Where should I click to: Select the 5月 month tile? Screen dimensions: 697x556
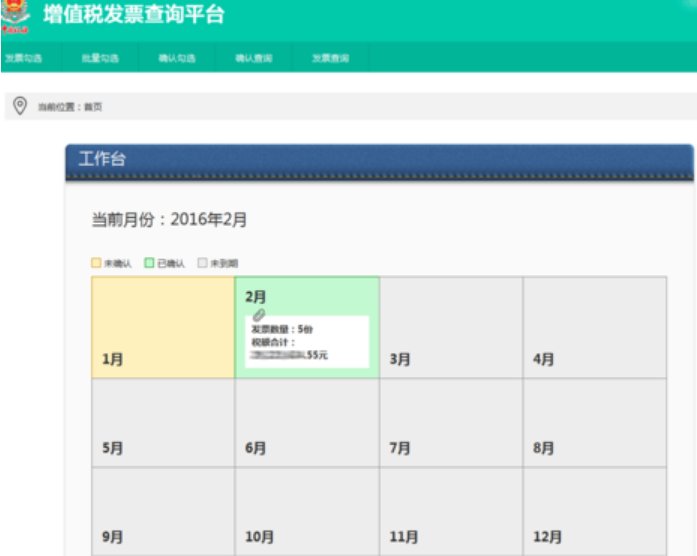click(163, 423)
